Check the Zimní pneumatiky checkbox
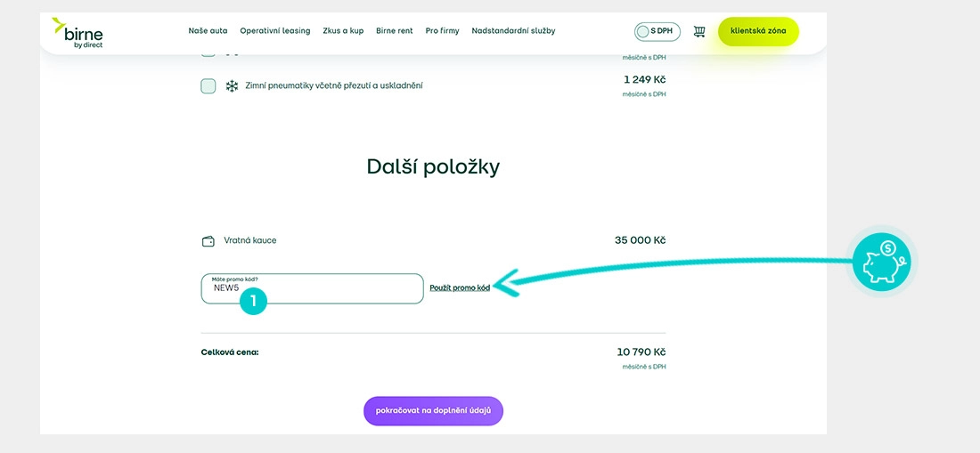Image resolution: width=980 pixels, height=453 pixels. (x=208, y=86)
